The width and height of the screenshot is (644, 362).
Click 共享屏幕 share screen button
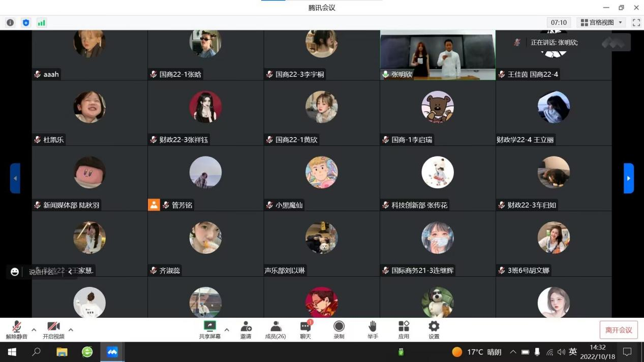point(209,329)
